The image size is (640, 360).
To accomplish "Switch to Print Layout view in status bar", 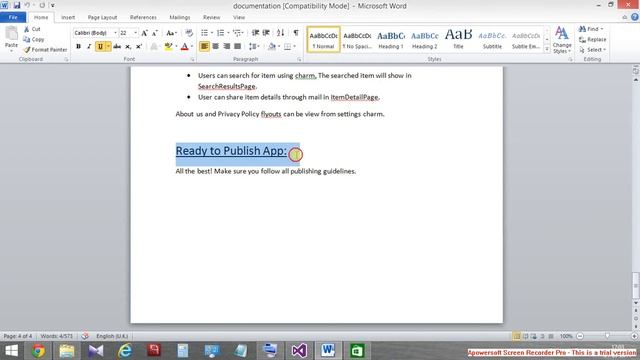I will click(516, 336).
